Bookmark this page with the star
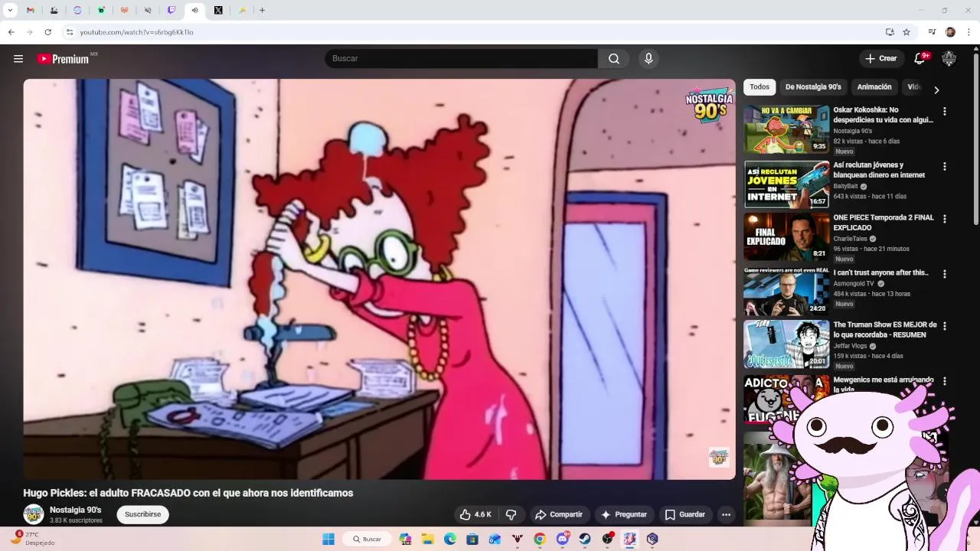The width and height of the screenshot is (980, 551). (x=906, y=32)
